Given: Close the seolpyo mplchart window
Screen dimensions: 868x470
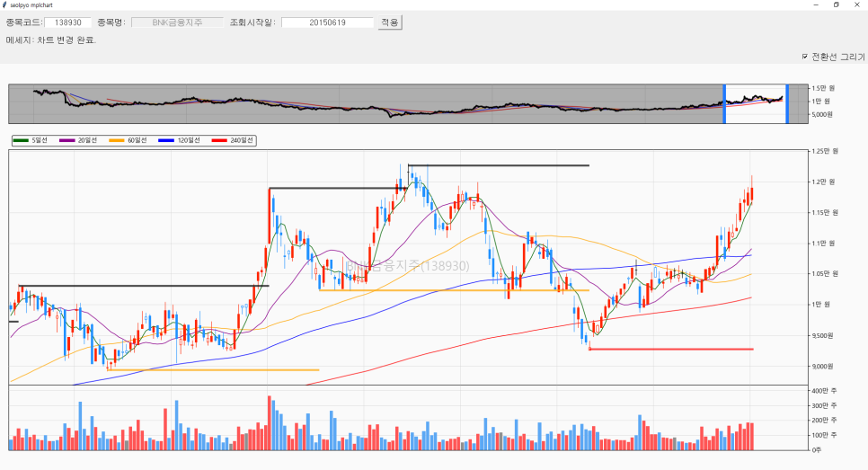Looking at the screenshot, I should pyautogui.click(x=857, y=5).
